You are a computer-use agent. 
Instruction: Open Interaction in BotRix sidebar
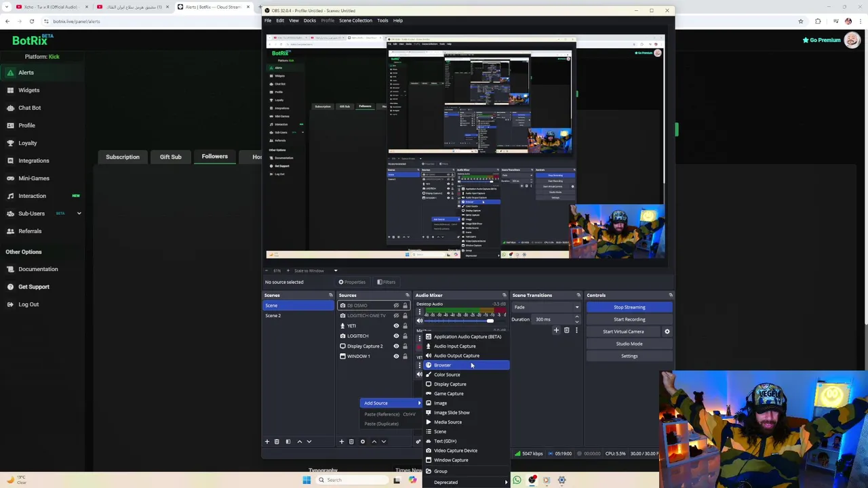(32, 196)
